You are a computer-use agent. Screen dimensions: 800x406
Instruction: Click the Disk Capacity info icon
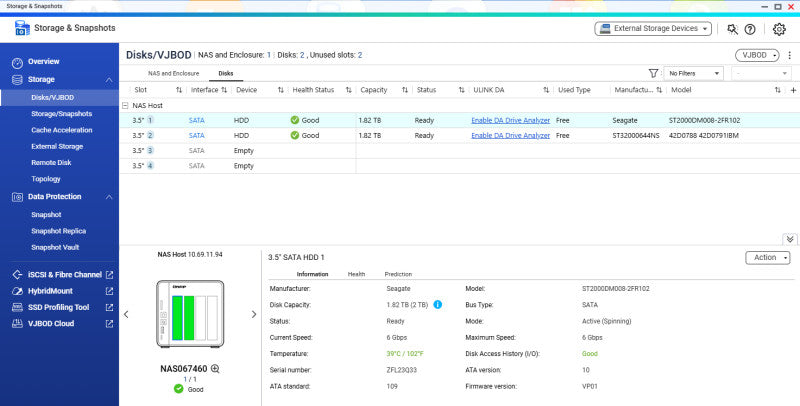(x=437, y=304)
